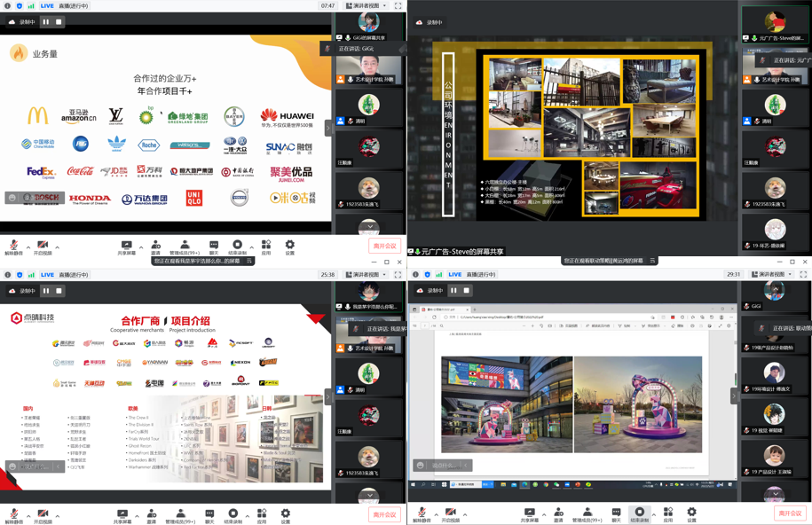Viewport: 812px width, 525px height.
Task: Click Share Screen icon in top-left meeting toolbar
Action: pyautogui.click(x=126, y=246)
